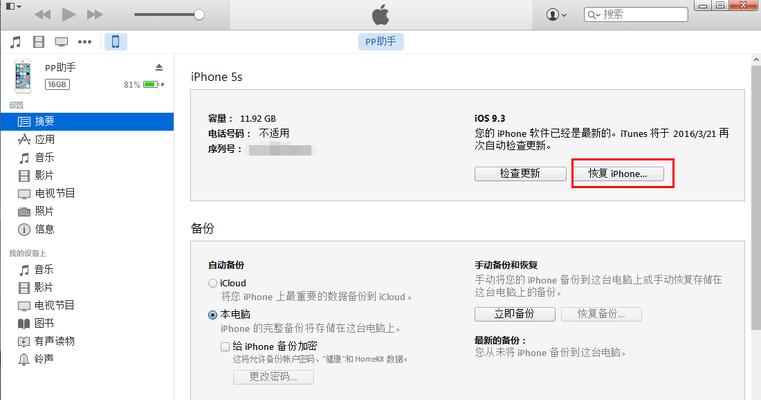Open window menu dropdown at top-left corner
Viewport: 761px width, 400px height.
tap(14, 6)
